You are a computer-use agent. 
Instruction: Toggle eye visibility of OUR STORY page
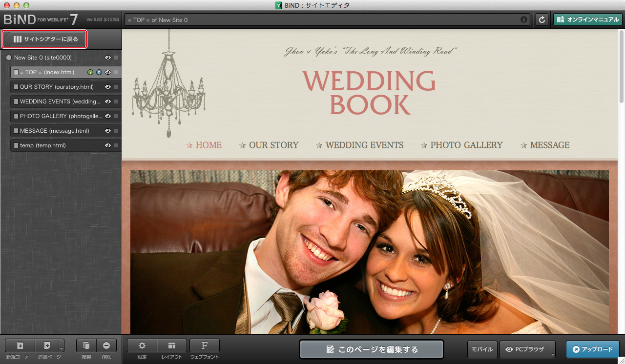point(108,87)
